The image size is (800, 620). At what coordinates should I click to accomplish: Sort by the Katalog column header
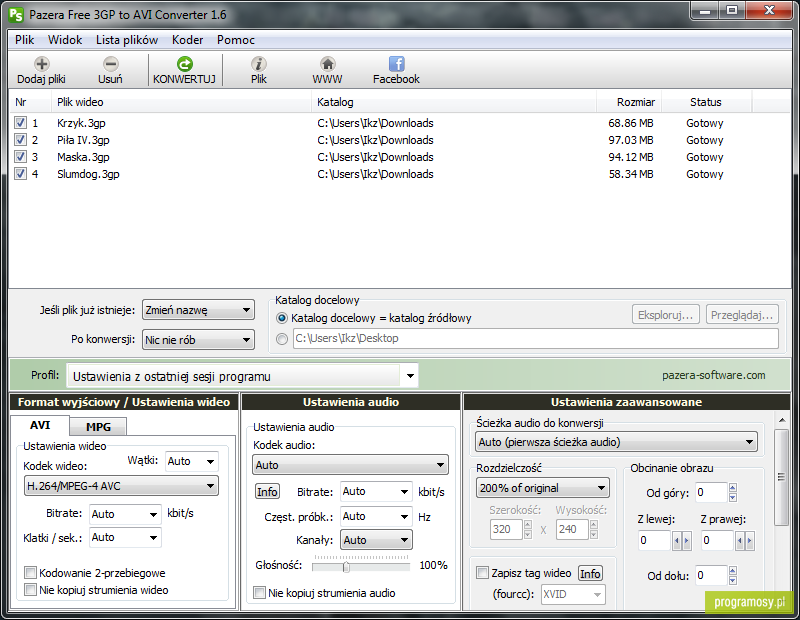click(454, 102)
